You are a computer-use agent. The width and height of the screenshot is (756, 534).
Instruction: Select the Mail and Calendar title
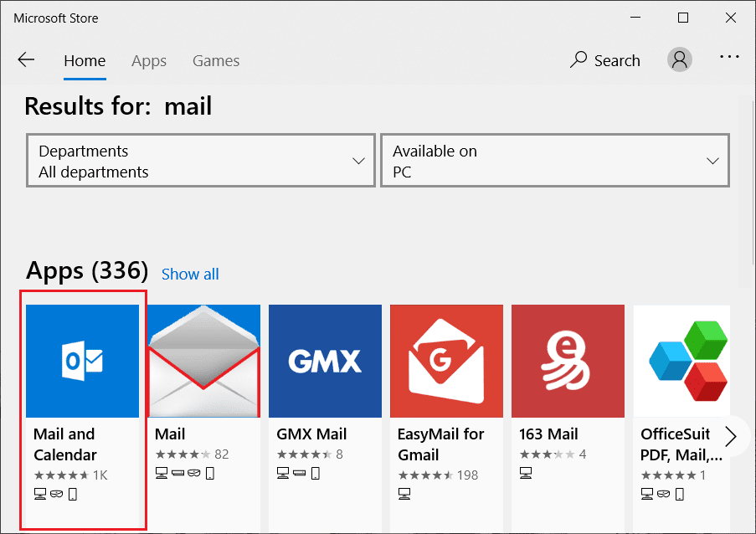(65, 444)
